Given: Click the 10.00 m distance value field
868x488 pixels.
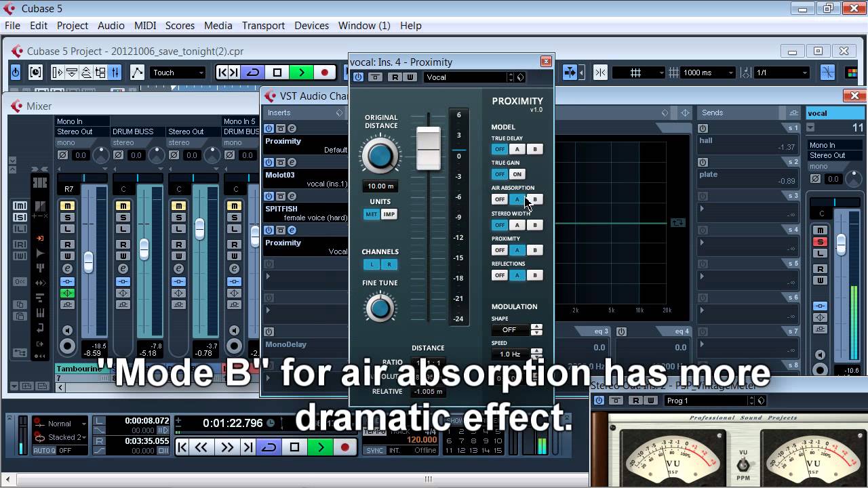Looking at the screenshot, I should [380, 186].
